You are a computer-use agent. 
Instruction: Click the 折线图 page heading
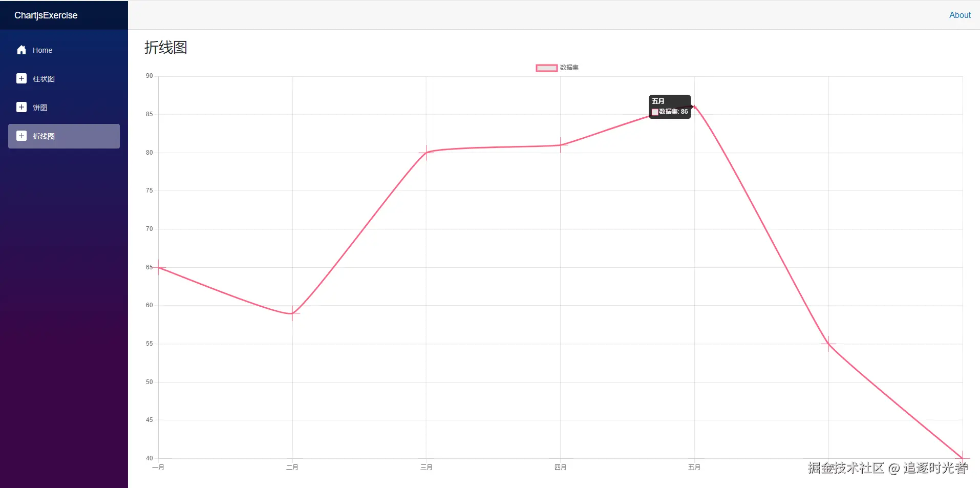click(165, 47)
